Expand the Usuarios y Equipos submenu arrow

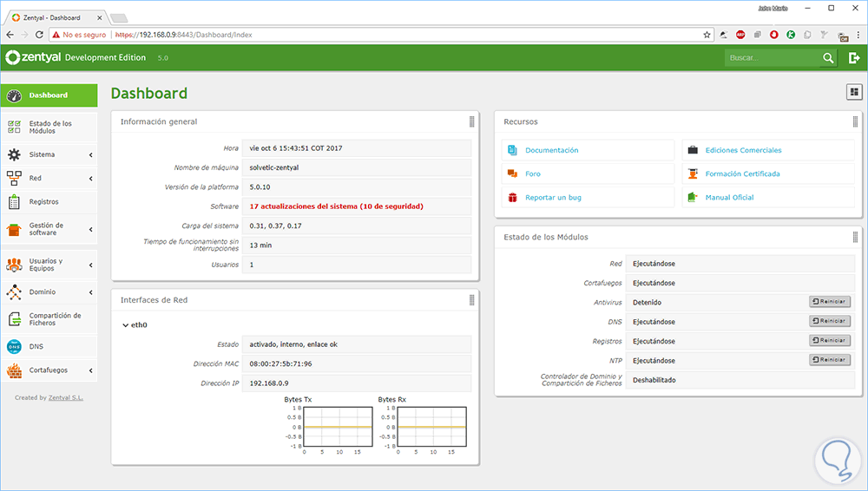[x=91, y=265]
